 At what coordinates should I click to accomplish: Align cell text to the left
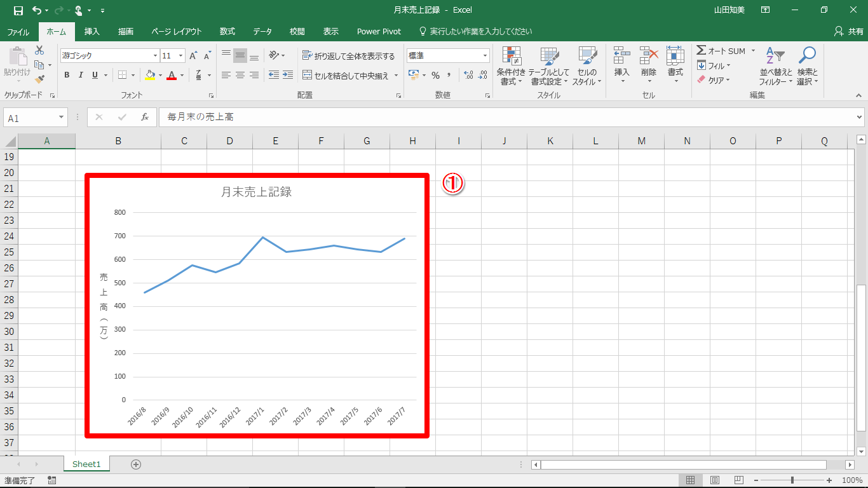tap(226, 75)
